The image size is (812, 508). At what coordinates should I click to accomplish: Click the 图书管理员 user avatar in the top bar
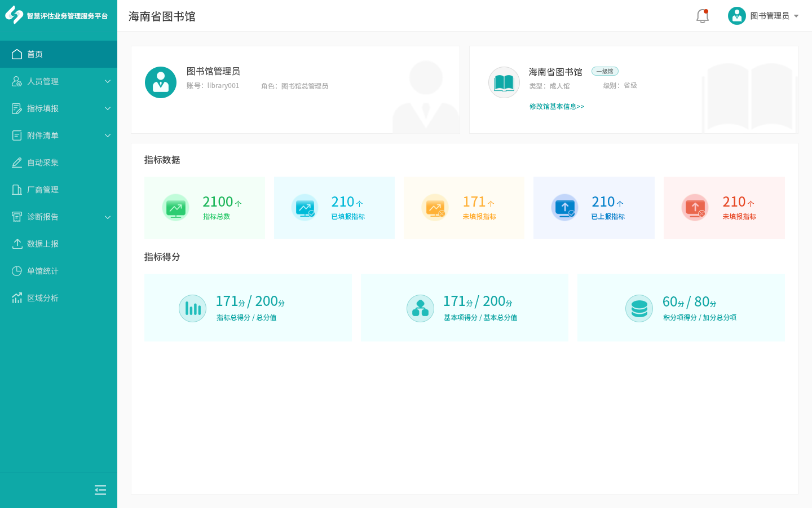736,16
